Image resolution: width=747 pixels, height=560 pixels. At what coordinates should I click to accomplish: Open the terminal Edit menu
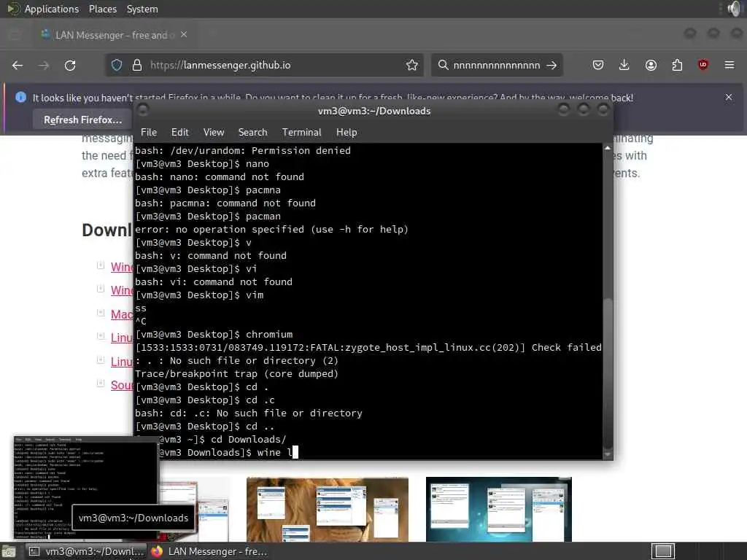[180, 133]
